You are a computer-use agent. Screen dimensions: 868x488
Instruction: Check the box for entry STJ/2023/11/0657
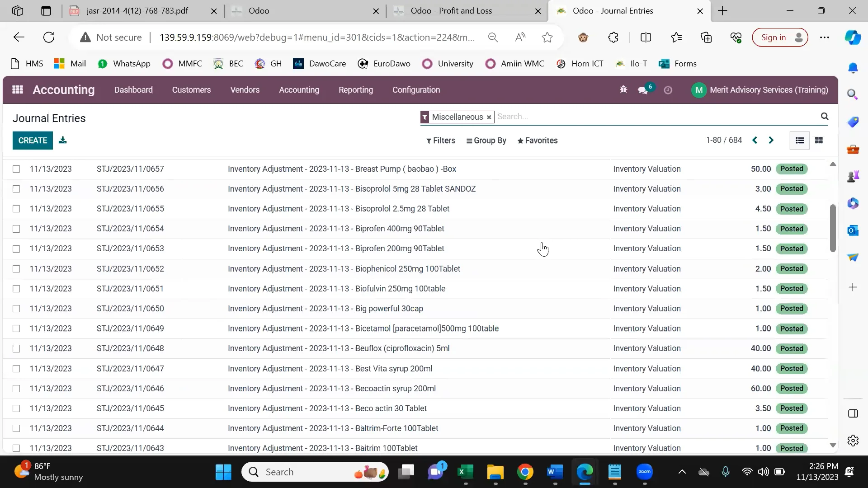(x=16, y=169)
